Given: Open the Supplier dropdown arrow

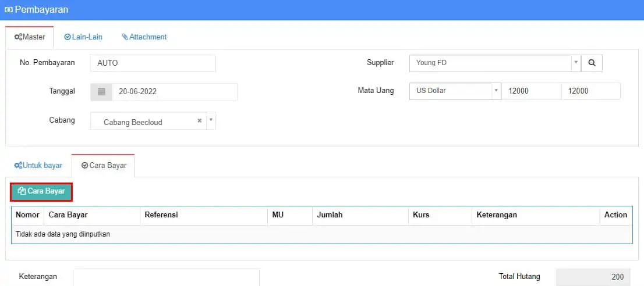Looking at the screenshot, I should coord(576,63).
